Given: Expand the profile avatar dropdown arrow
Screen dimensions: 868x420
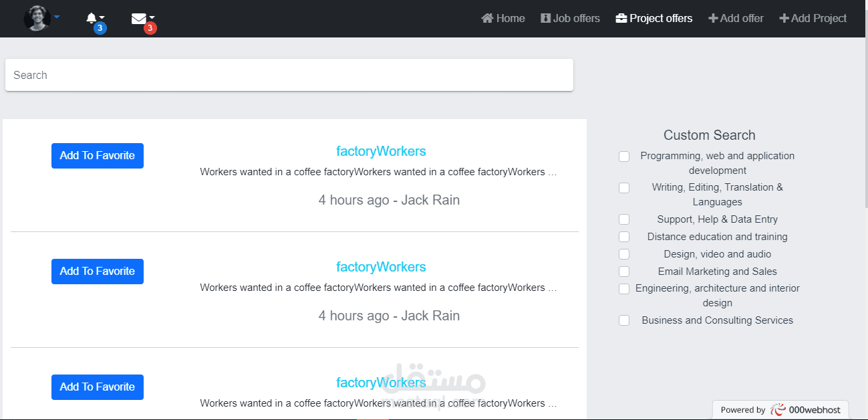Looking at the screenshot, I should click(57, 17).
